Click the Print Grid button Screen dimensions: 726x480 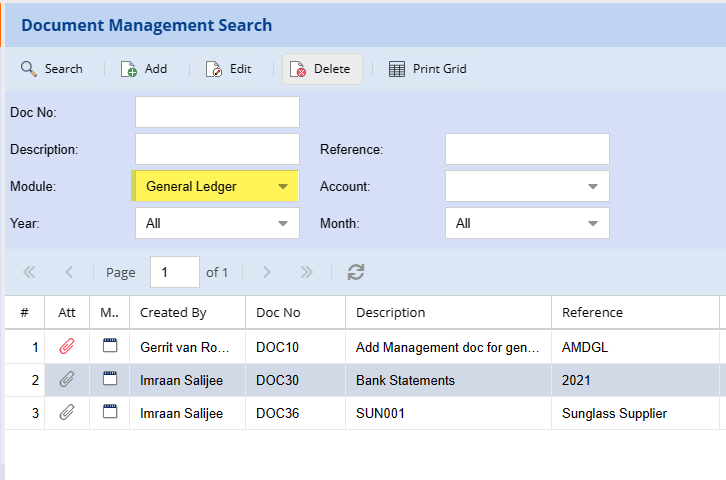[x=427, y=69]
